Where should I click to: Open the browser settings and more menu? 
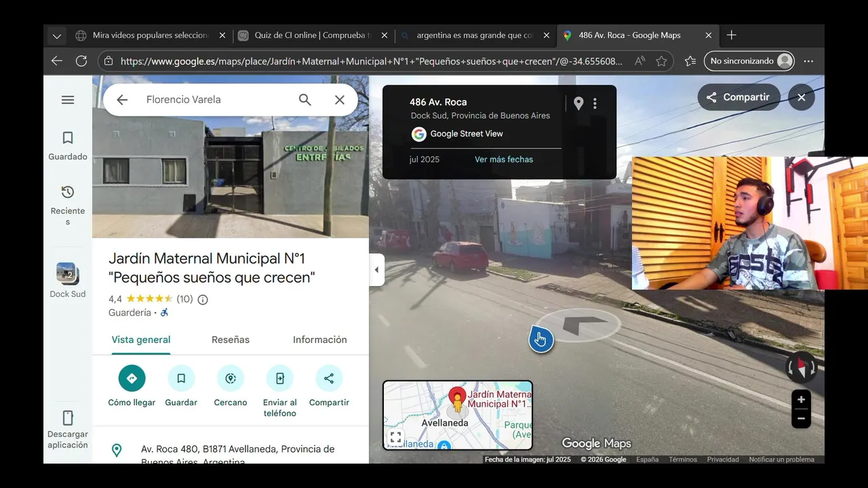pyautogui.click(x=808, y=61)
